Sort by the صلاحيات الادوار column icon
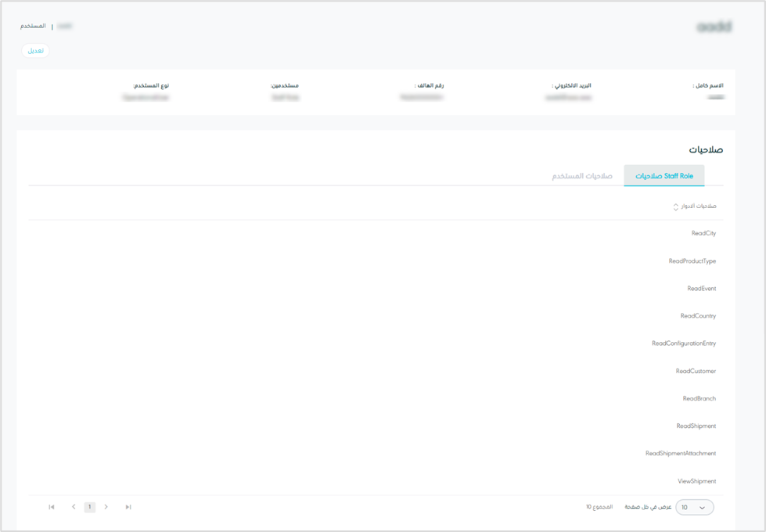766x532 pixels. pyautogui.click(x=676, y=207)
